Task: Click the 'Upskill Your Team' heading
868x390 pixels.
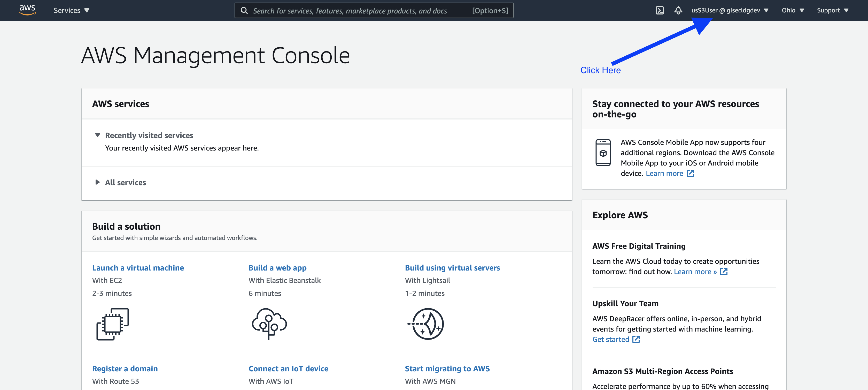Action: (625, 304)
